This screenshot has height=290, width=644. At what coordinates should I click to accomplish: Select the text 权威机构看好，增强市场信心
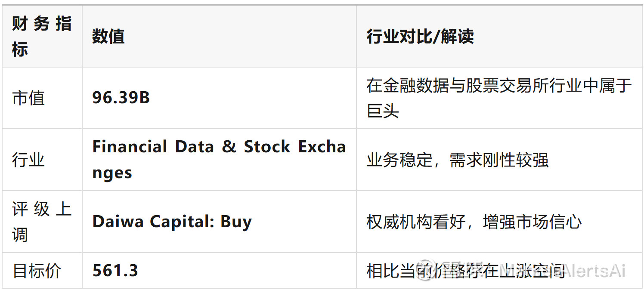pyautogui.click(x=474, y=222)
